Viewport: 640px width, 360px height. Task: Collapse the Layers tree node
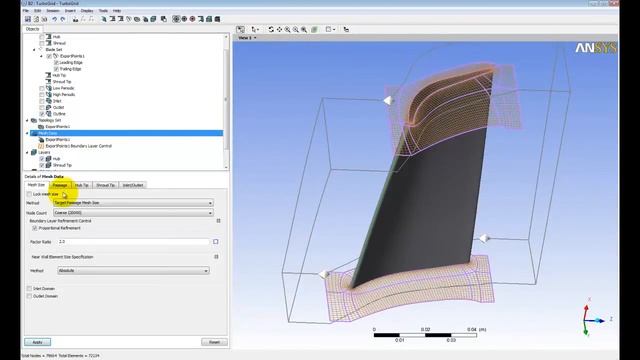[27, 152]
